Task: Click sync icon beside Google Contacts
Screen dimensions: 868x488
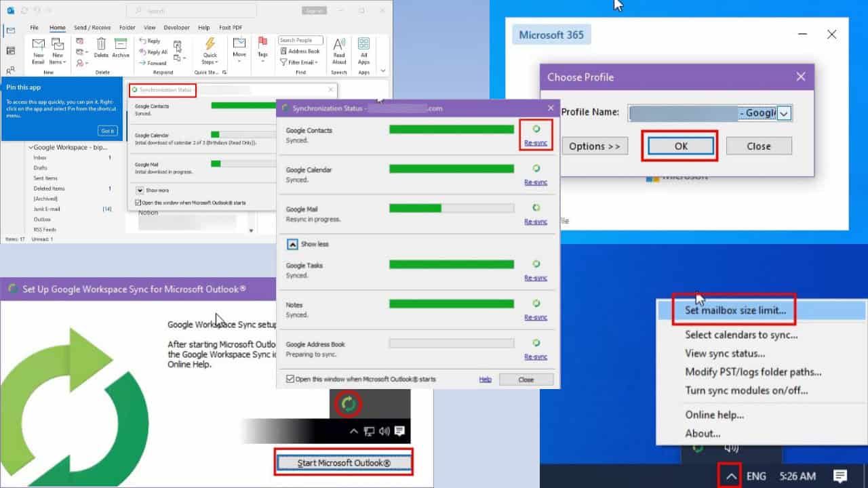Action: pyautogui.click(x=536, y=129)
